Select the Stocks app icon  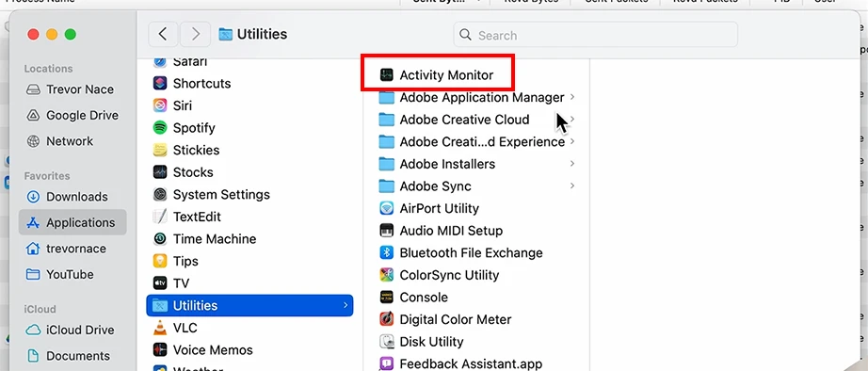[160, 172]
